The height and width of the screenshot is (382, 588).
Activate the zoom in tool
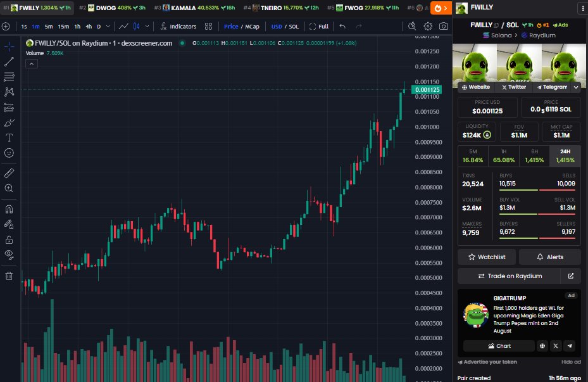click(x=9, y=188)
